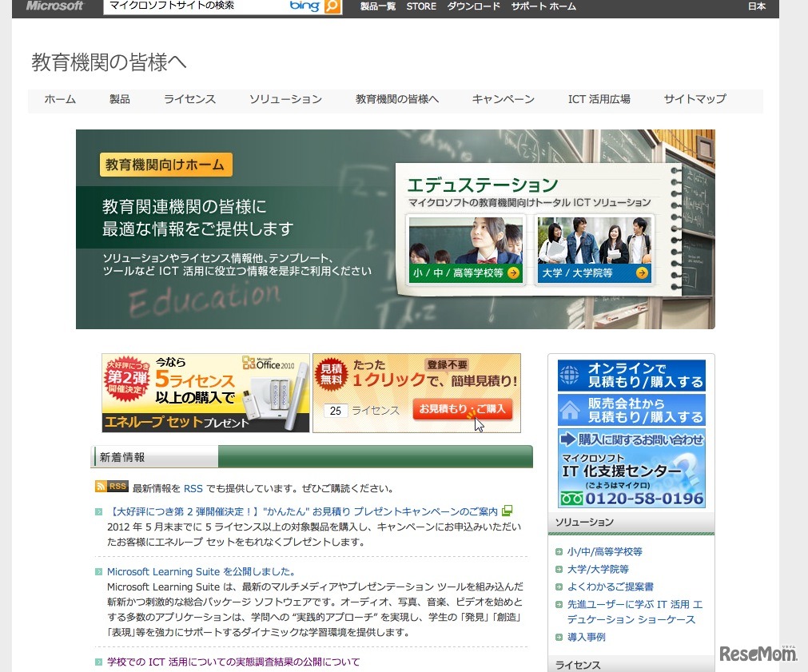Image resolution: width=808 pixels, height=672 pixels.
Task: Click house icon on reseller estimate banner
Action: 569,411
